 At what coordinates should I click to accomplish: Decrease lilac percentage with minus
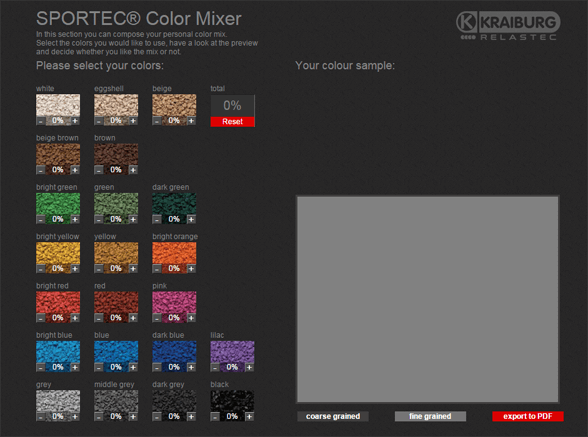215,367
